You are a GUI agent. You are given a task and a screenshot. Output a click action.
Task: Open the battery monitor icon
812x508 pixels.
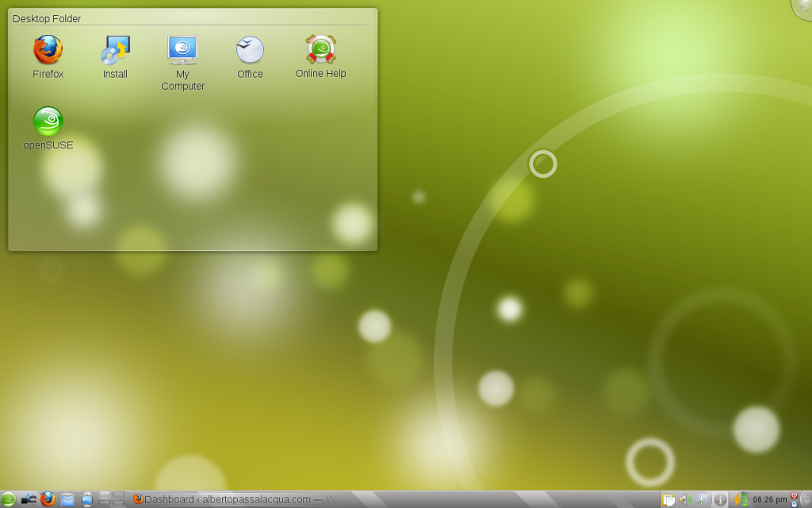[x=741, y=500]
